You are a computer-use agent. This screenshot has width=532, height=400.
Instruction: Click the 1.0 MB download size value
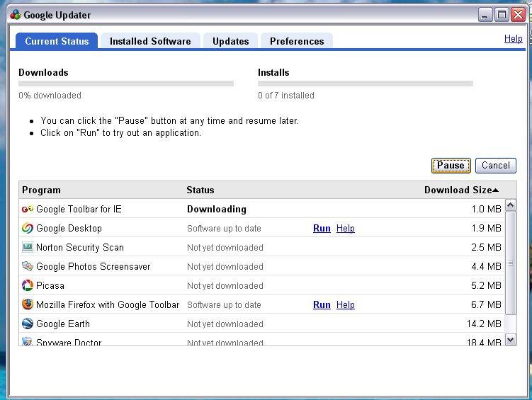click(486, 209)
